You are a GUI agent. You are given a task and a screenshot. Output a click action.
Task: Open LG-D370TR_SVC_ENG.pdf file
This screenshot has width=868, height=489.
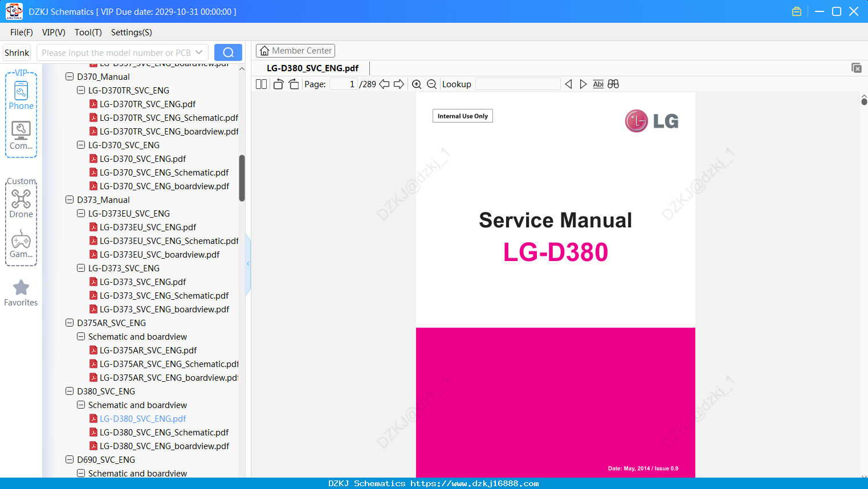pyautogui.click(x=148, y=104)
